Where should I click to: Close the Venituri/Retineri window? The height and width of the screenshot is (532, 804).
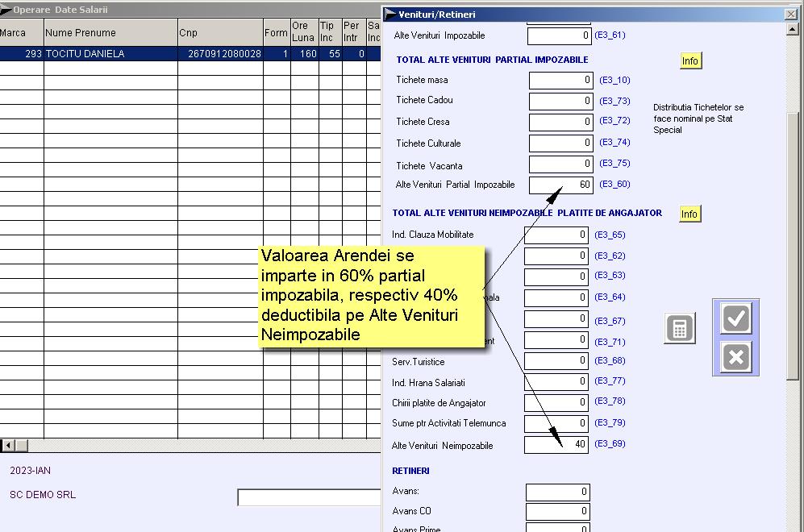(x=790, y=14)
